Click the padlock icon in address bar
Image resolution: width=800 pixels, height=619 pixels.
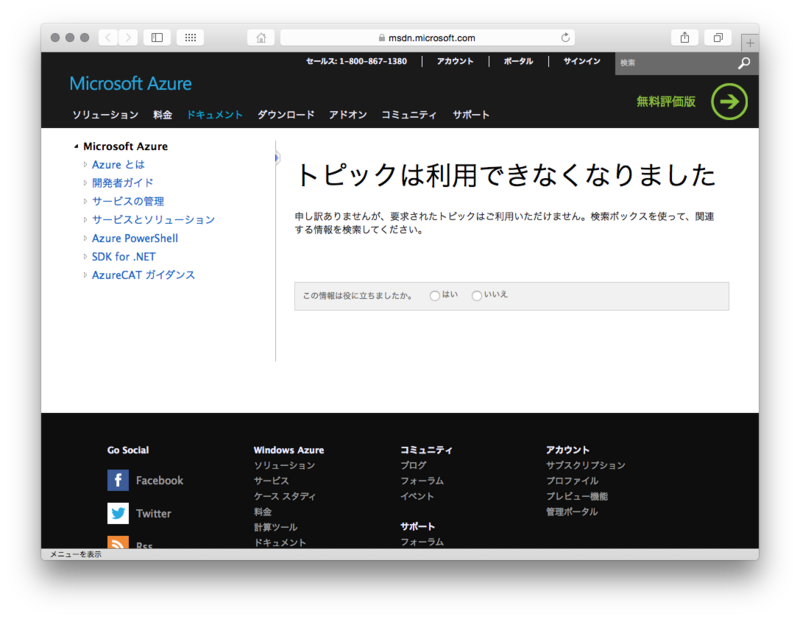[382, 38]
